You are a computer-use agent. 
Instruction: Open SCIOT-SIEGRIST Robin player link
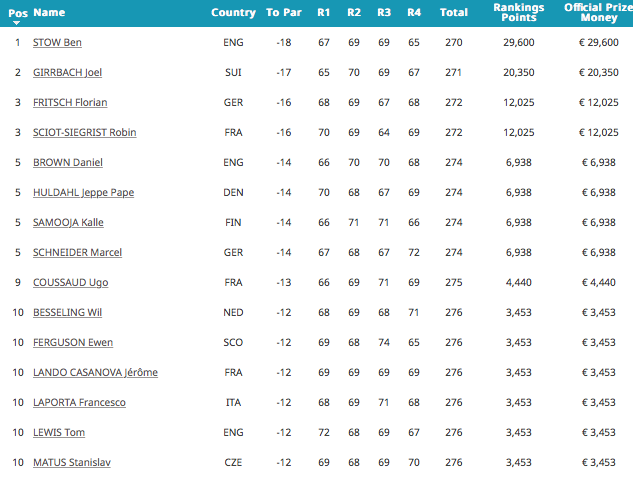(x=85, y=132)
